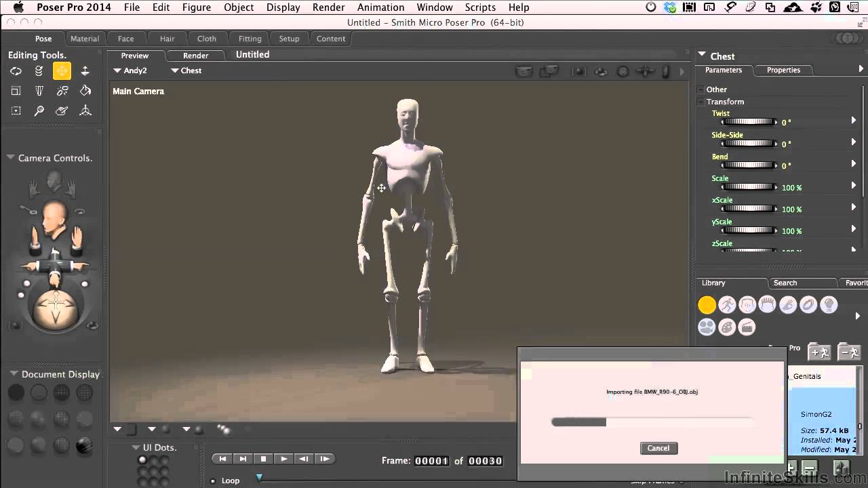Select the first UI Dots memory dot
The image size is (868, 488).
click(x=142, y=460)
